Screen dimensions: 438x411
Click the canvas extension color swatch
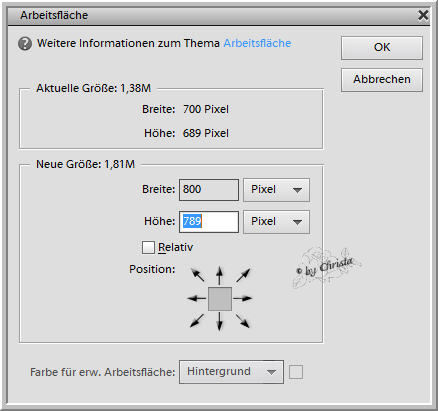[296, 372]
